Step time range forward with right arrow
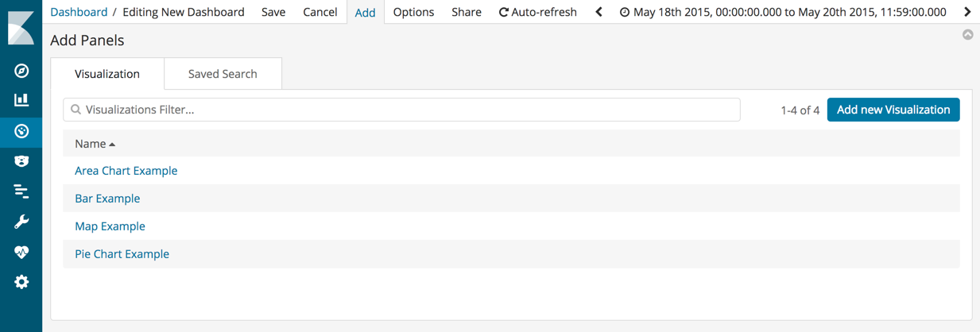Screen dimensions: 980x332 [967, 12]
